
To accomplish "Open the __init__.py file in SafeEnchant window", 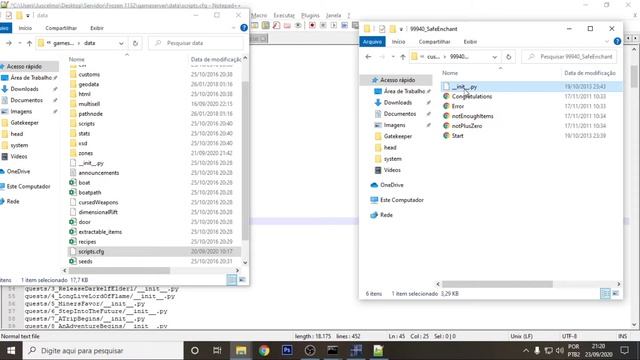I will [x=464, y=87].
